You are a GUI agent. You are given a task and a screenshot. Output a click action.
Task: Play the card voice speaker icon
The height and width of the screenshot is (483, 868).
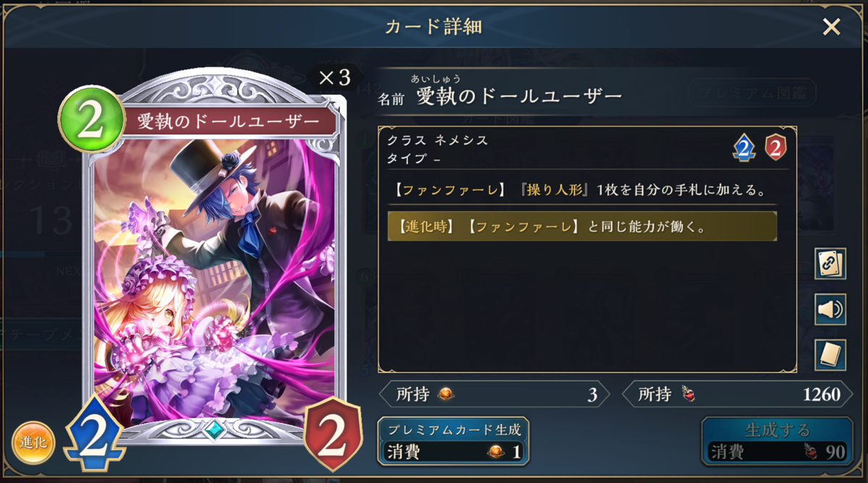point(830,309)
